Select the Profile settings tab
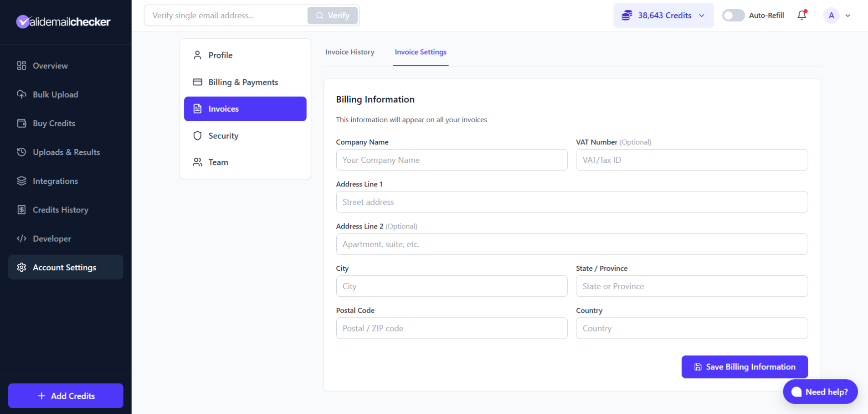Image resolution: width=868 pixels, height=414 pixels. click(x=221, y=55)
